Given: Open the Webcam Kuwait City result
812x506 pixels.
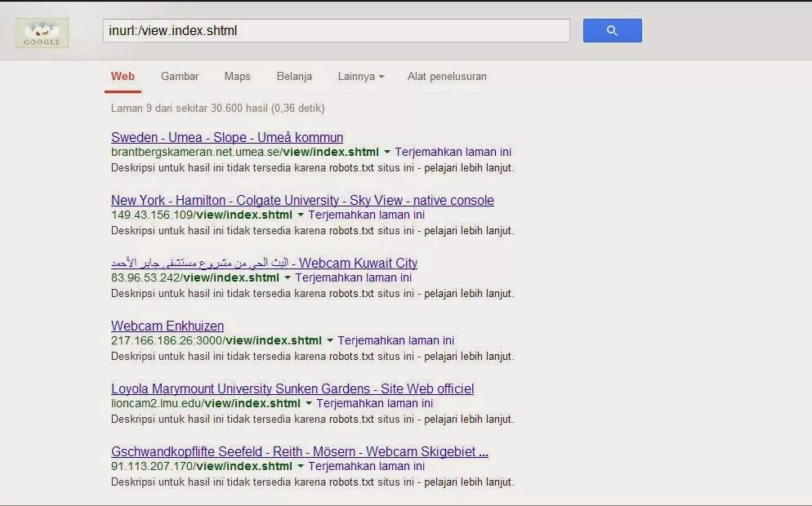Looking at the screenshot, I should point(264,263).
